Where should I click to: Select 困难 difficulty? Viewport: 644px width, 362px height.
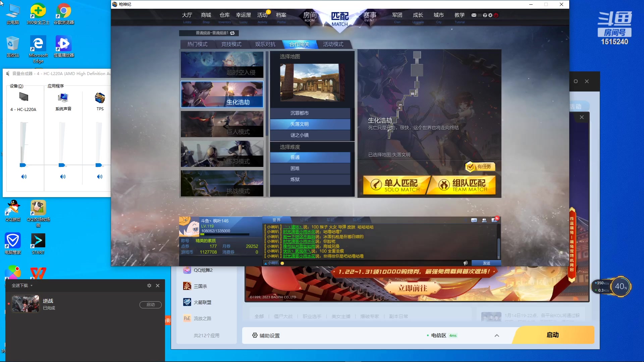[x=310, y=169]
